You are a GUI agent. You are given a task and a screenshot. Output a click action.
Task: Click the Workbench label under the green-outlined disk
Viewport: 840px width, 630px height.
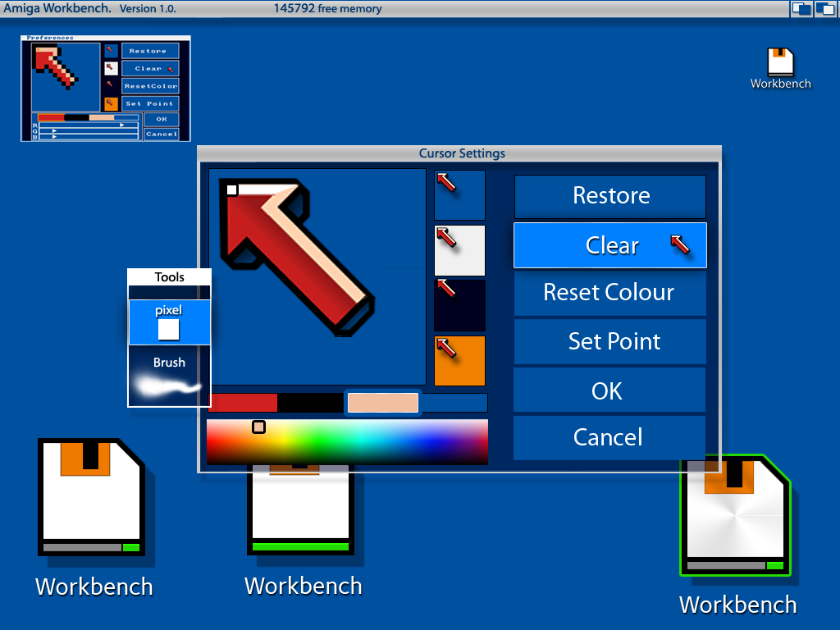point(737,605)
